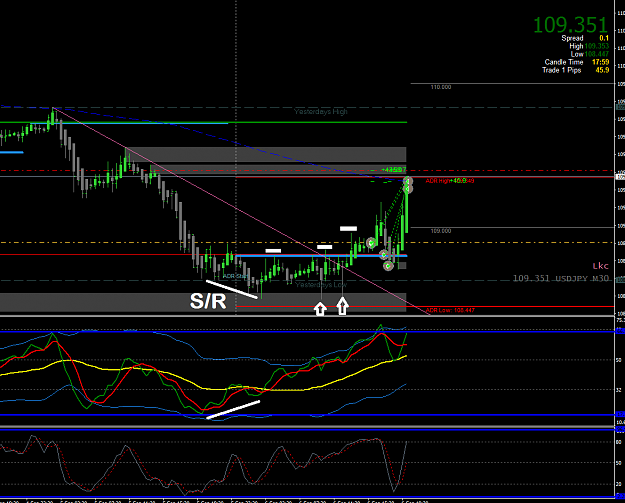The height and width of the screenshot is (503, 625).
Task: Click the red ADR High label
Action: [437, 181]
